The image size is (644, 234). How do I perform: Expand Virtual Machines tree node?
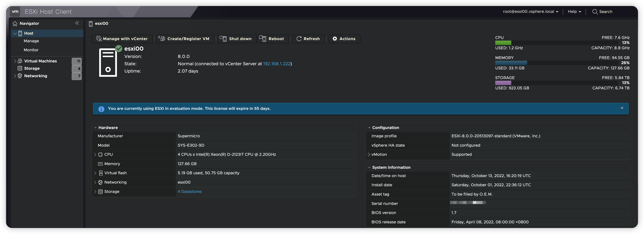click(x=15, y=61)
